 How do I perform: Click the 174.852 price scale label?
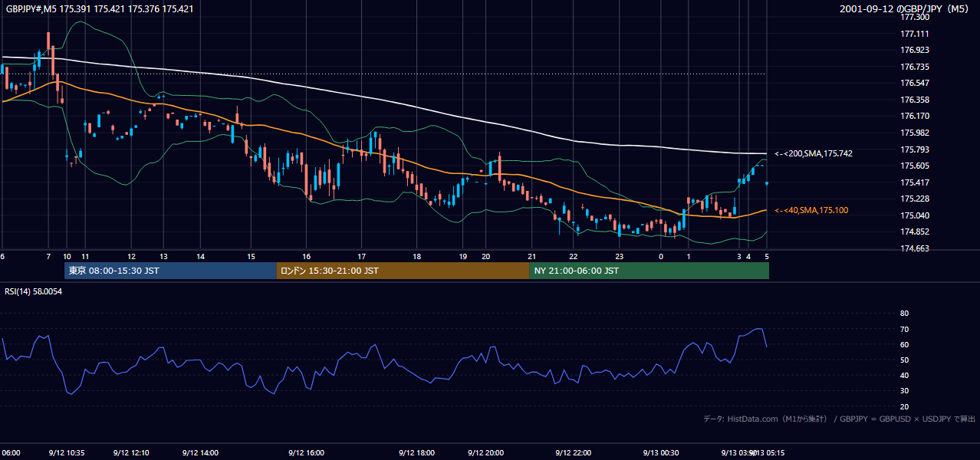click(x=914, y=232)
